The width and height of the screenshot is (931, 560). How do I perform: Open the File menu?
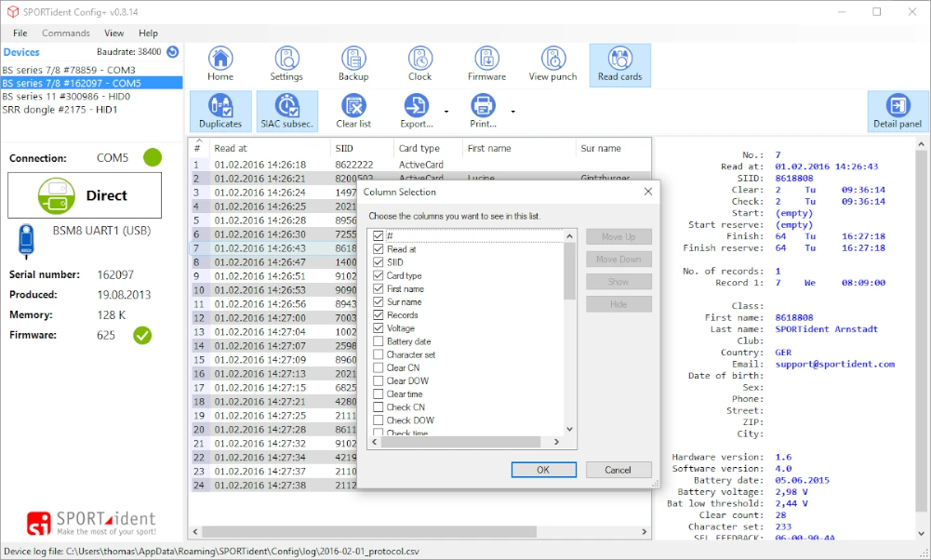pyautogui.click(x=20, y=33)
